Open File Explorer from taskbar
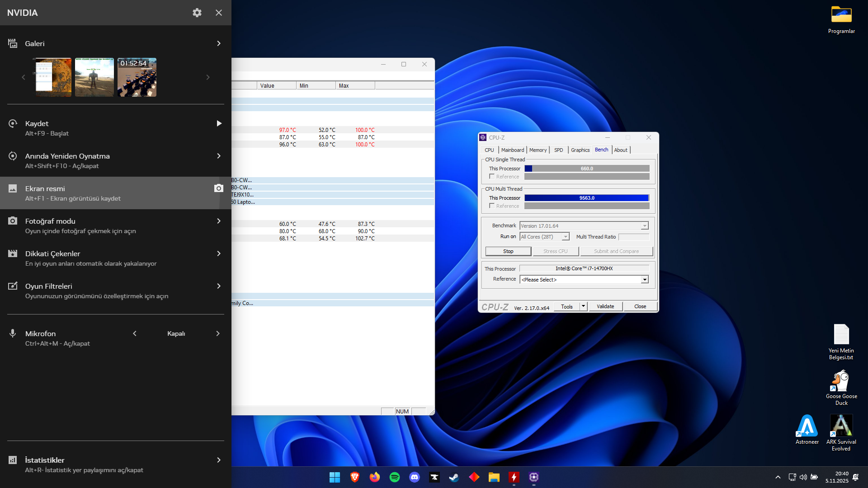The image size is (868, 488). (494, 477)
